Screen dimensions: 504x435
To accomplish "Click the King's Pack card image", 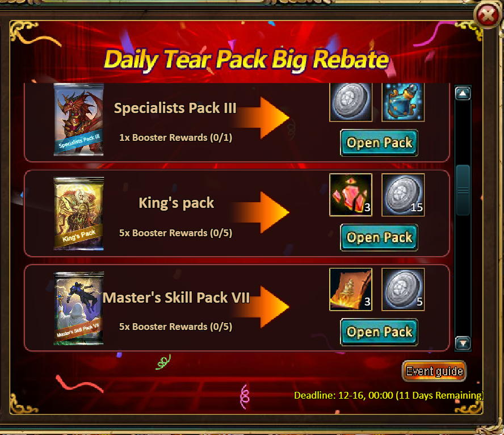I will pos(78,214).
